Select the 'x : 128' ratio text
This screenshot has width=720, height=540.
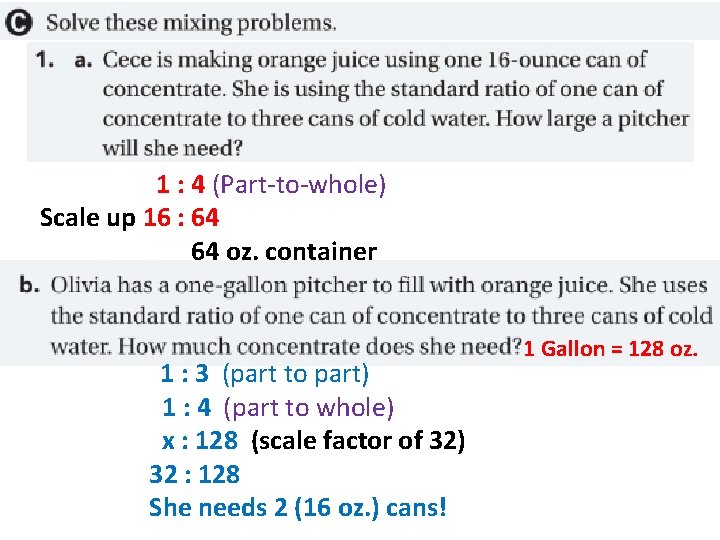click(200, 441)
